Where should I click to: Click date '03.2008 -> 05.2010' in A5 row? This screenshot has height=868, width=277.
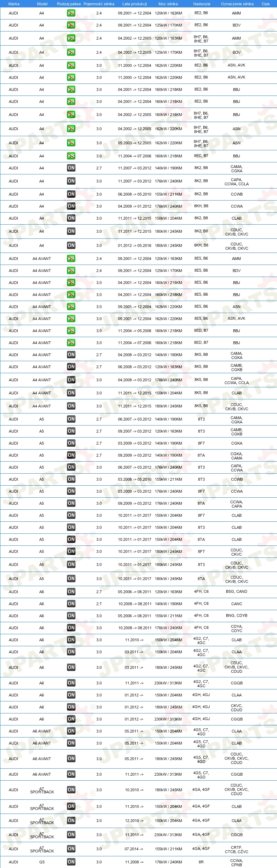pos(135,479)
